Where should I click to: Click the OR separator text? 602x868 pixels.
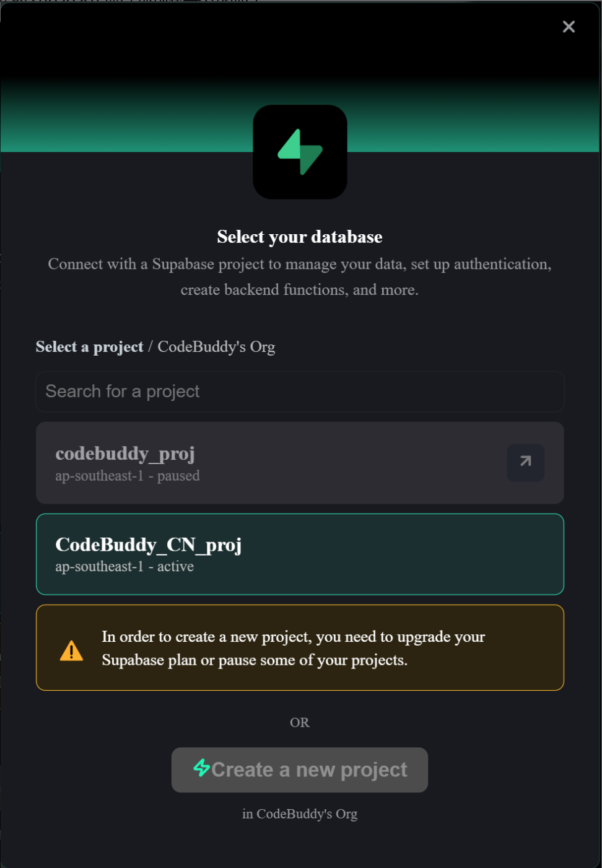(x=300, y=722)
